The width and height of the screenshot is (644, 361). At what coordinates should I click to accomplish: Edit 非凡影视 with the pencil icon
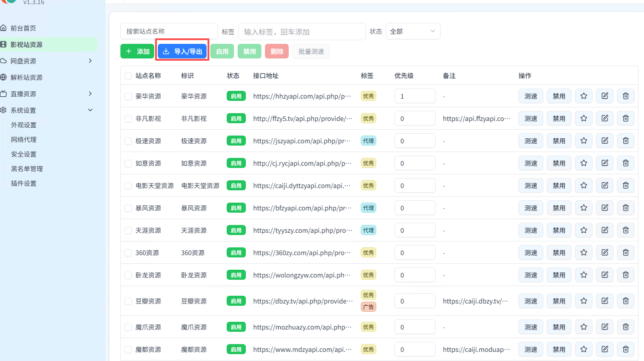(604, 118)
